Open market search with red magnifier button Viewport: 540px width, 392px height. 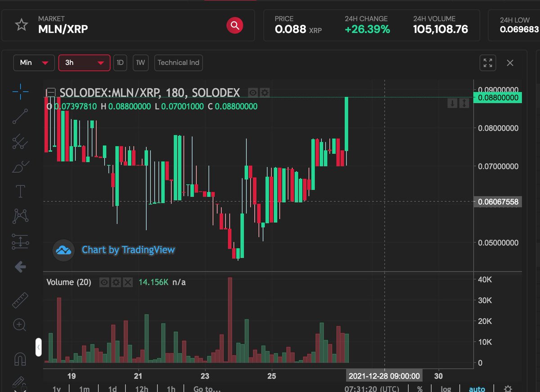click(234, 26)
